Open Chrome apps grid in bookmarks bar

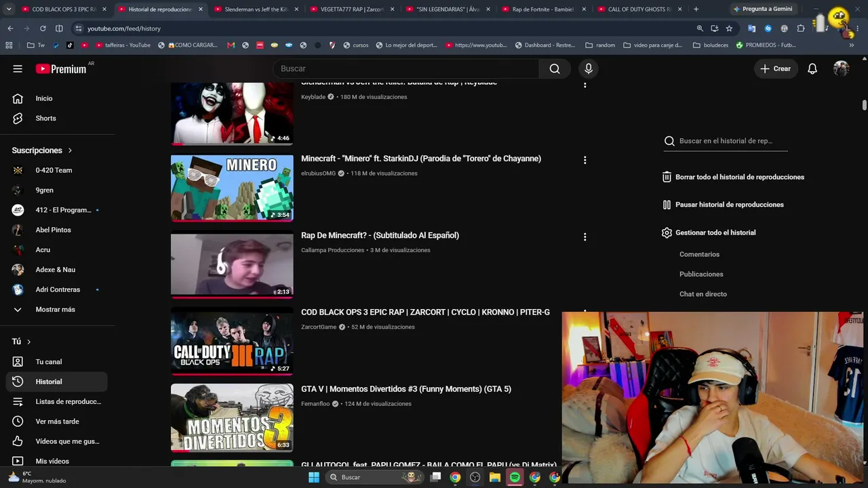coord(9,45)
